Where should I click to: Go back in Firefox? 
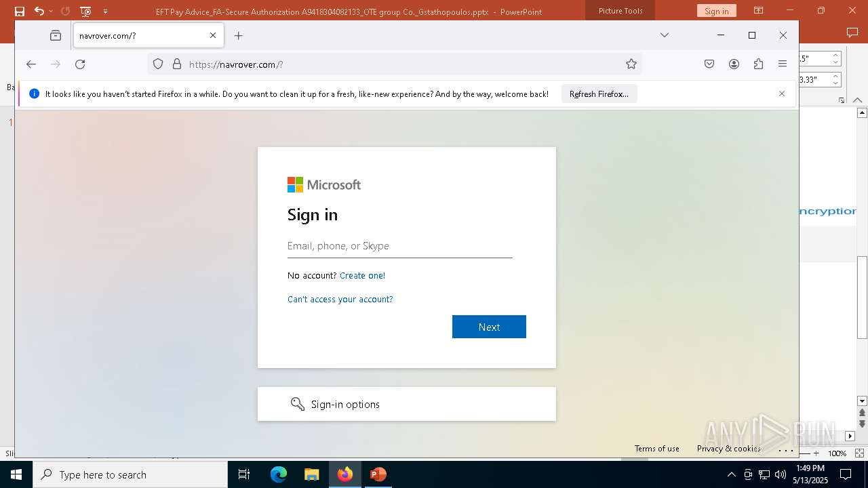[31, 64]
